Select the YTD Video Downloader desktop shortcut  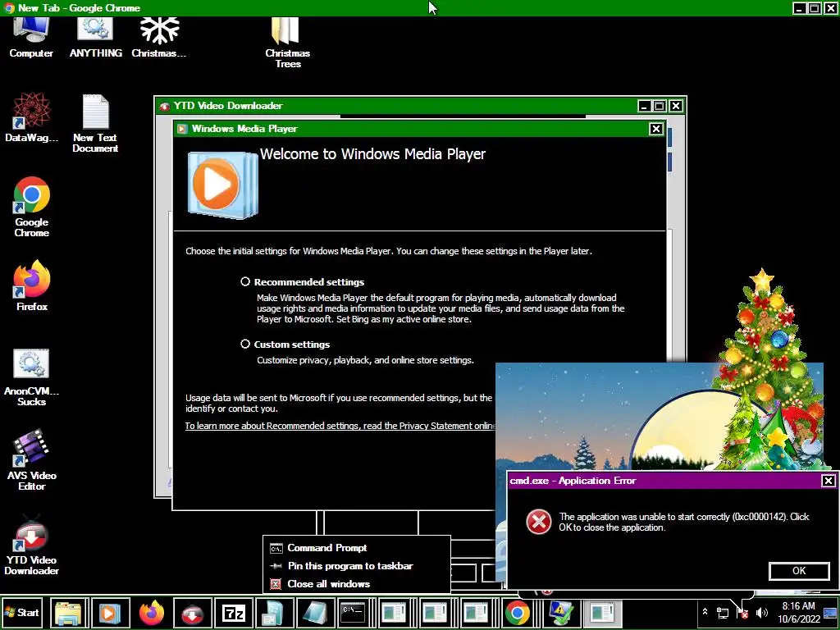tap(32, 545)
